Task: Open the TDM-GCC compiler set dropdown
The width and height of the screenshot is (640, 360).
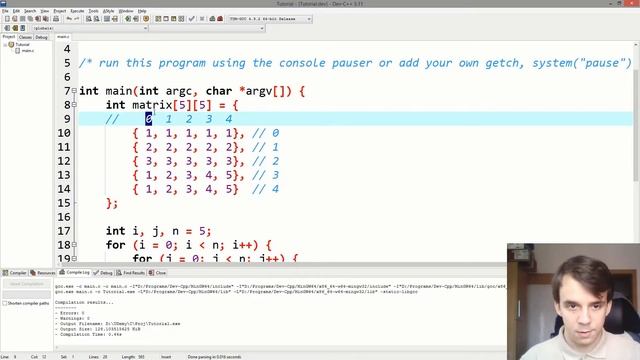Action: (309, 19)
